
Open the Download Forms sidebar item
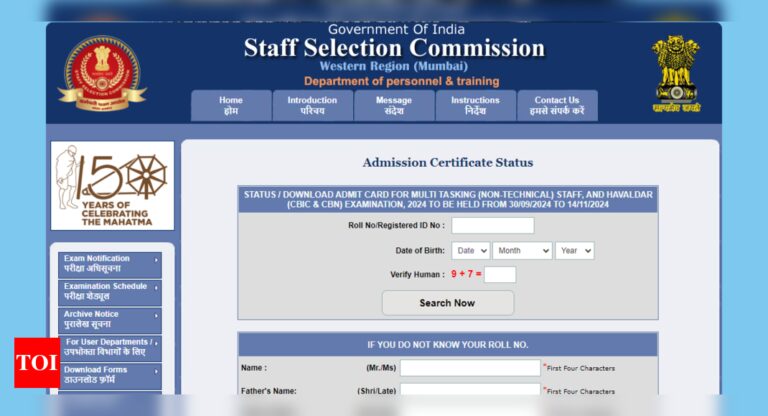110,375
